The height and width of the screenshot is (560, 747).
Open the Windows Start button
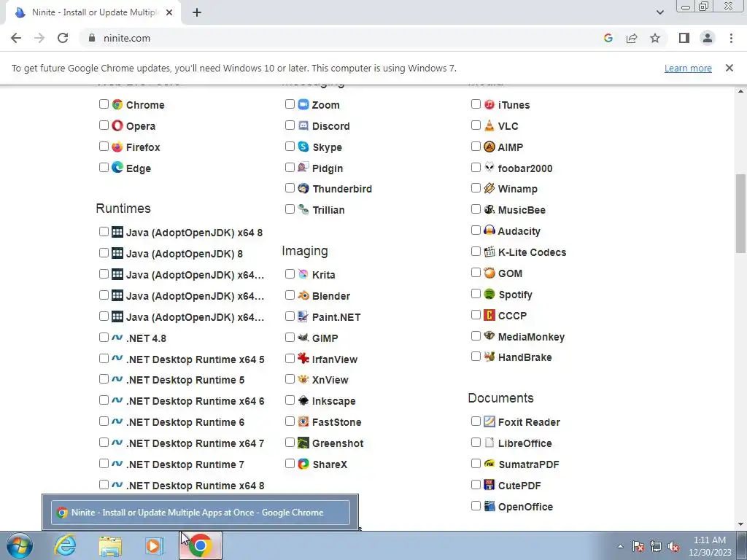[x=20, y=545]
